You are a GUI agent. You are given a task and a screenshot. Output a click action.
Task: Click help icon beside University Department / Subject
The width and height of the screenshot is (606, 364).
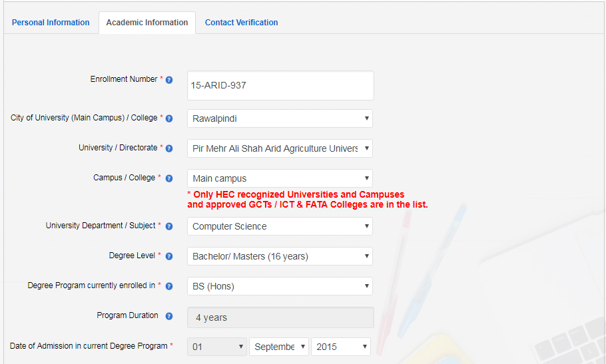click(x=169, y=226)
